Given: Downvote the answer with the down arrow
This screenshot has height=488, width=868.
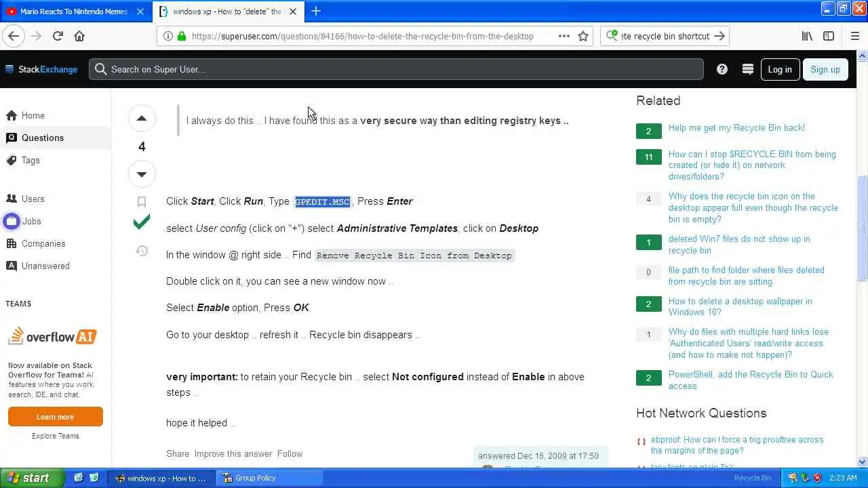Looking at the screenshot, I should tap(142, 174).
